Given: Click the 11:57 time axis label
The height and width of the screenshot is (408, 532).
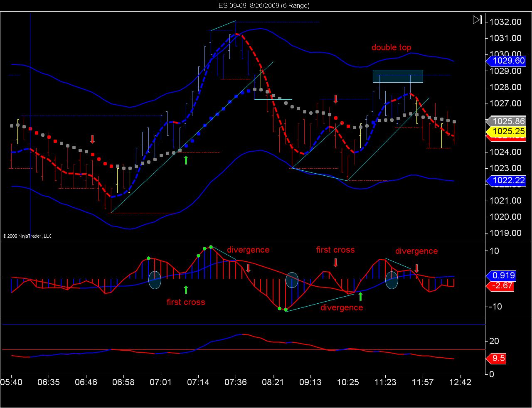Looking at the screenshot, I should tap(423, 382).
